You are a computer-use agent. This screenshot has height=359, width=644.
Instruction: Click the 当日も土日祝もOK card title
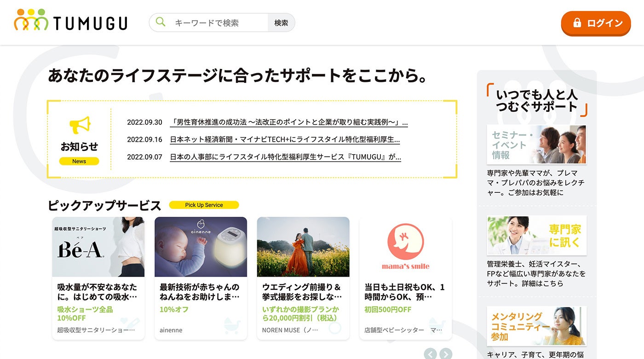coord(405,292)
